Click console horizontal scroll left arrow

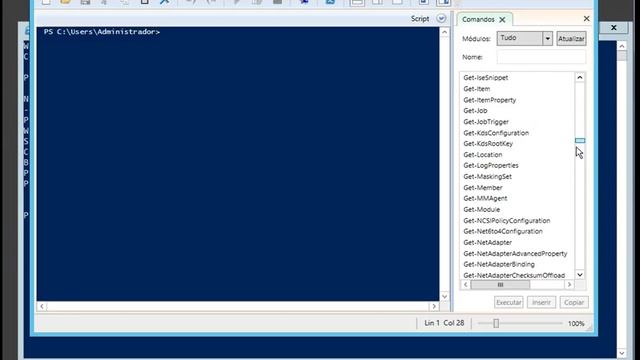click(x=42, y=306)
